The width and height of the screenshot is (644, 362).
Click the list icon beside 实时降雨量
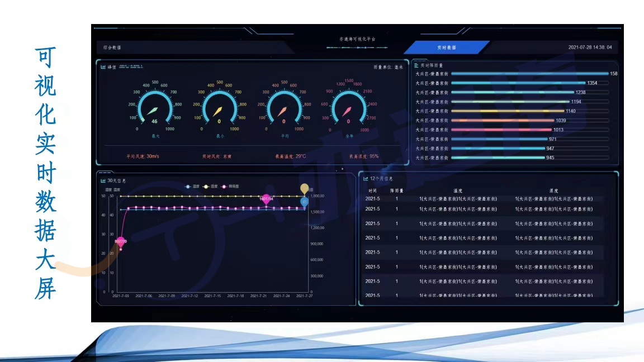coord(416,65)
